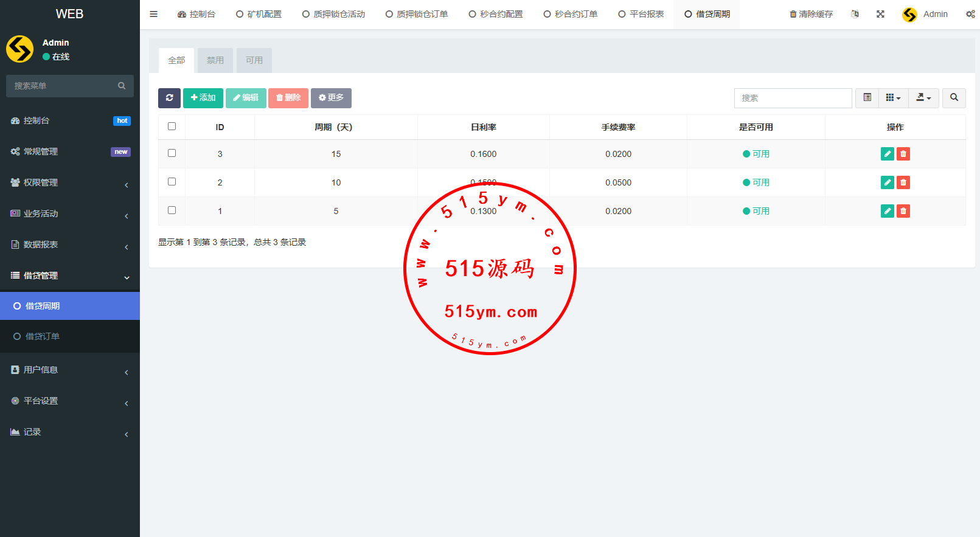Click the fullscreen icon in the top bar
This screenshot has height=537, width=980.
[880, 14]
